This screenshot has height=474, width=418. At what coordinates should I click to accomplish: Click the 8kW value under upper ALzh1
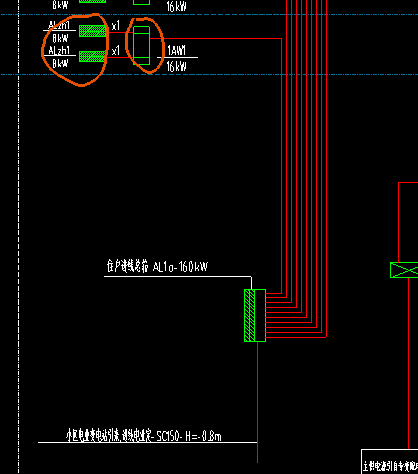[x=60, y=38]
